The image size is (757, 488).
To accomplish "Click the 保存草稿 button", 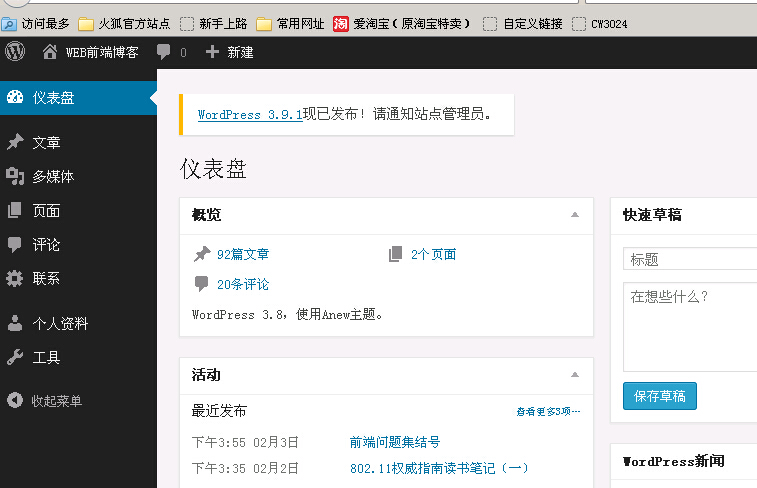I will pyautogui.click(x=659, y=396).
